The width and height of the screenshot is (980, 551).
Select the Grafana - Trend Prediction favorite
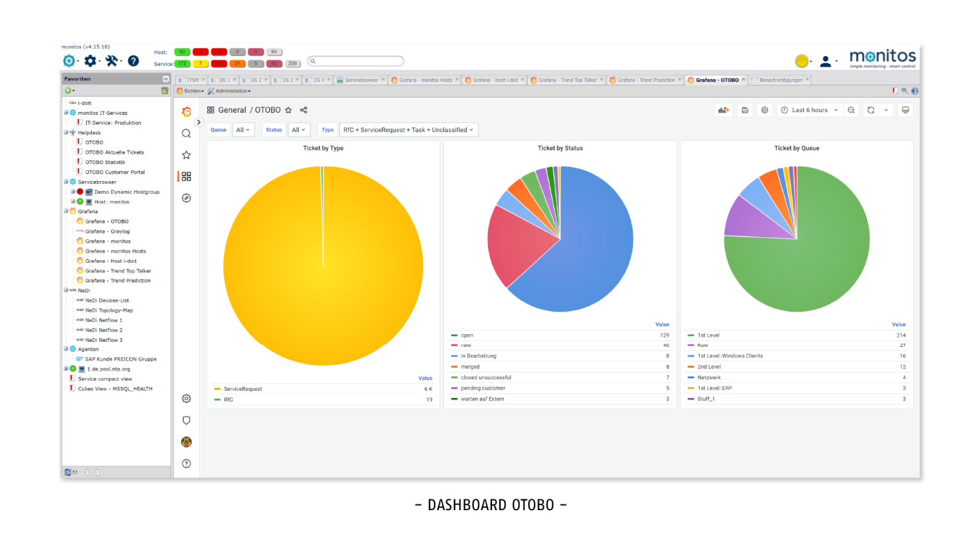(x=117, y=280)
